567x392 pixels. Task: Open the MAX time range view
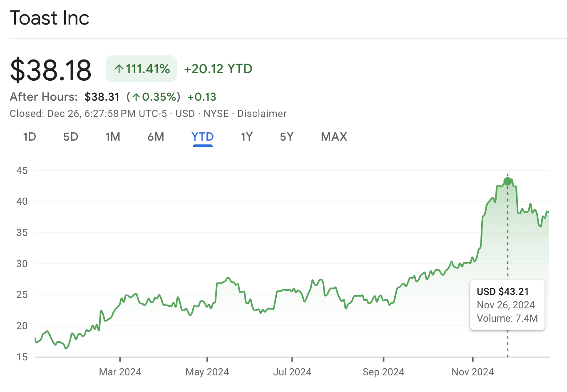click(x=333, y=136)
